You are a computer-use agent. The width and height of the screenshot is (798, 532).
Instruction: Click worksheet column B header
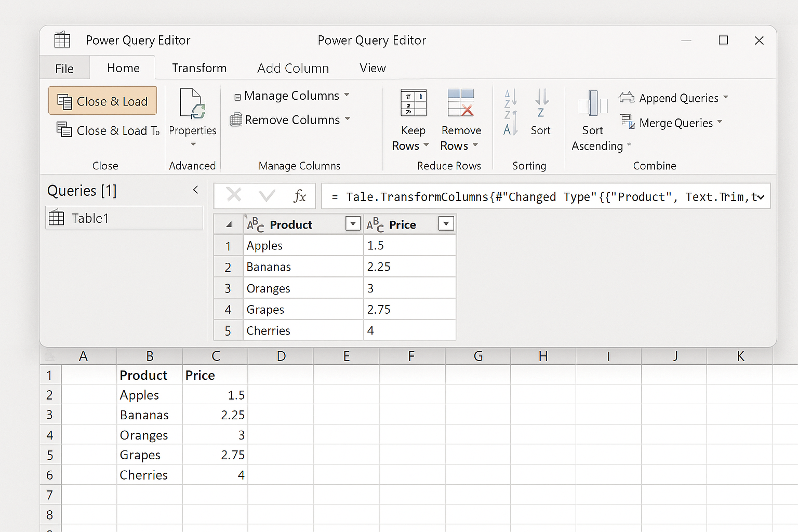tap(150, 356)
